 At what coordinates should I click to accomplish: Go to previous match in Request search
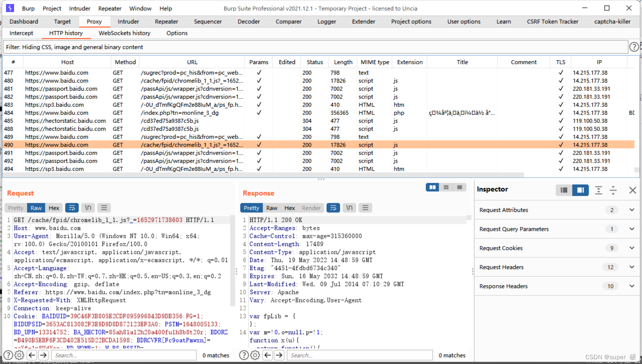pos(32,355)
